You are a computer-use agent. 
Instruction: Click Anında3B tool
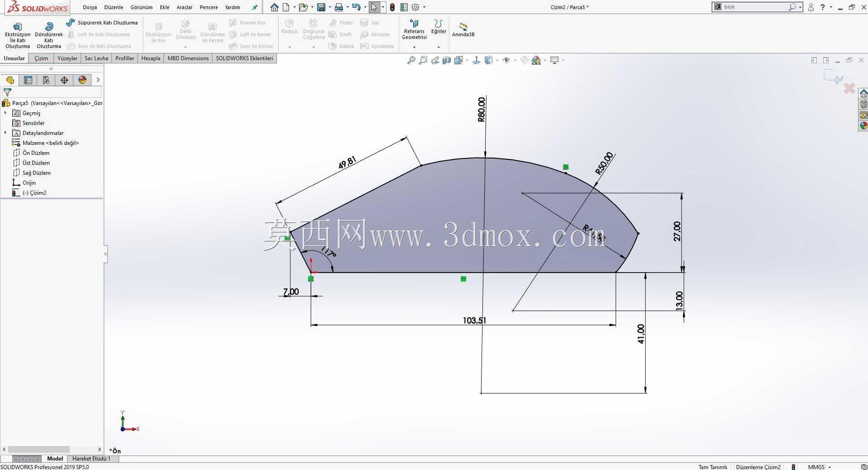tap(463, 30)
